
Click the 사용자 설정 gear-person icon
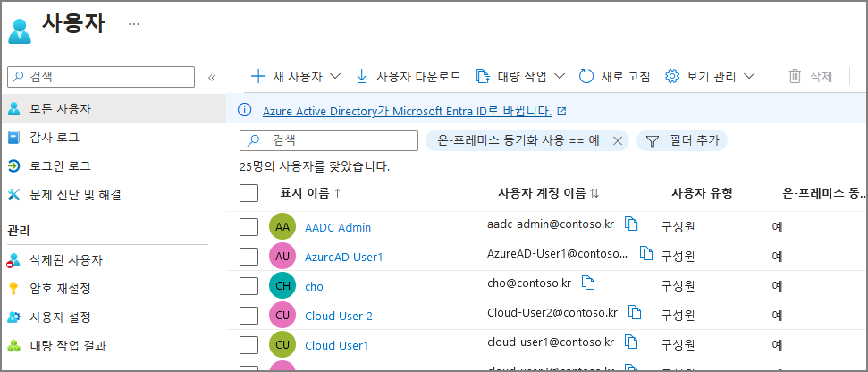click(x=14, y=317)
